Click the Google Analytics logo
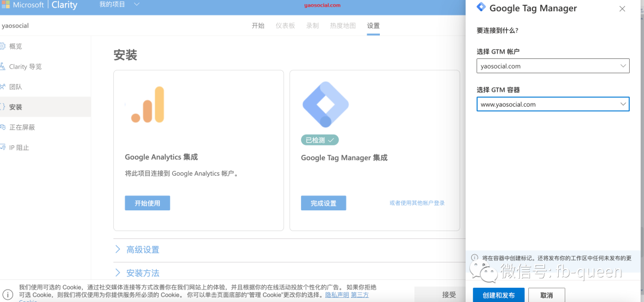 tap(147, 105)
